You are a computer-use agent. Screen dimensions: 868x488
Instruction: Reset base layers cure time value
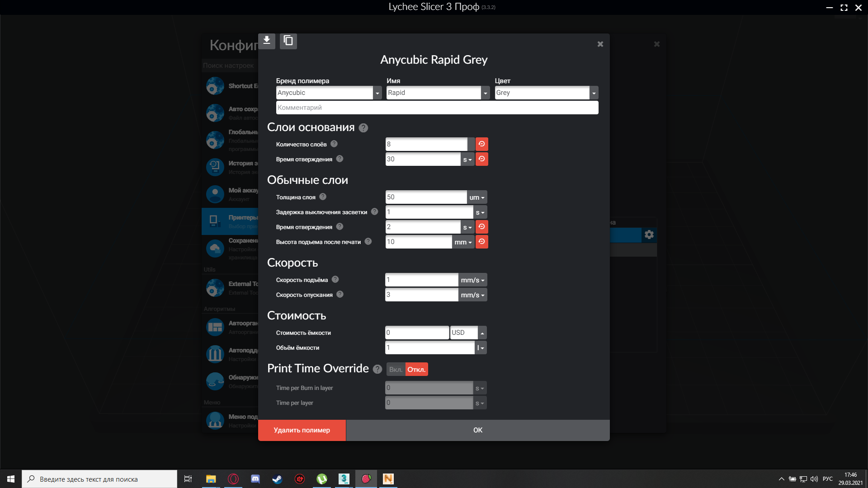point(482,159)
